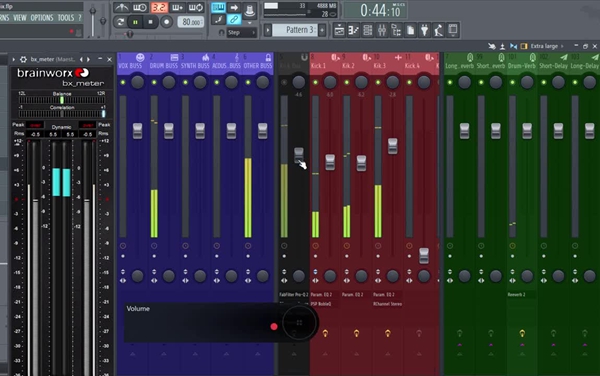Open the Piano roll icon

click(353, 30)
